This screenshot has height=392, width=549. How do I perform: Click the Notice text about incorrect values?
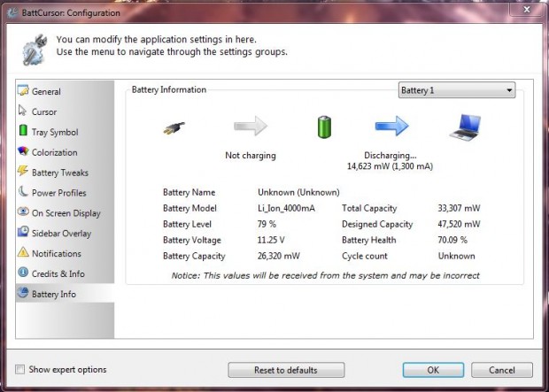326,276
